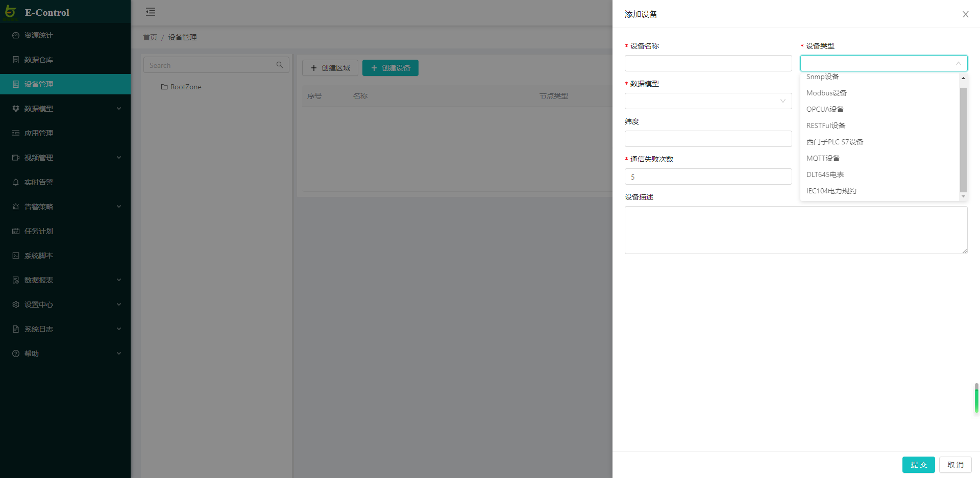Click the 资源统计 dashboard icon
Viewport: 980px width, 478px height.
pos(16,35)
